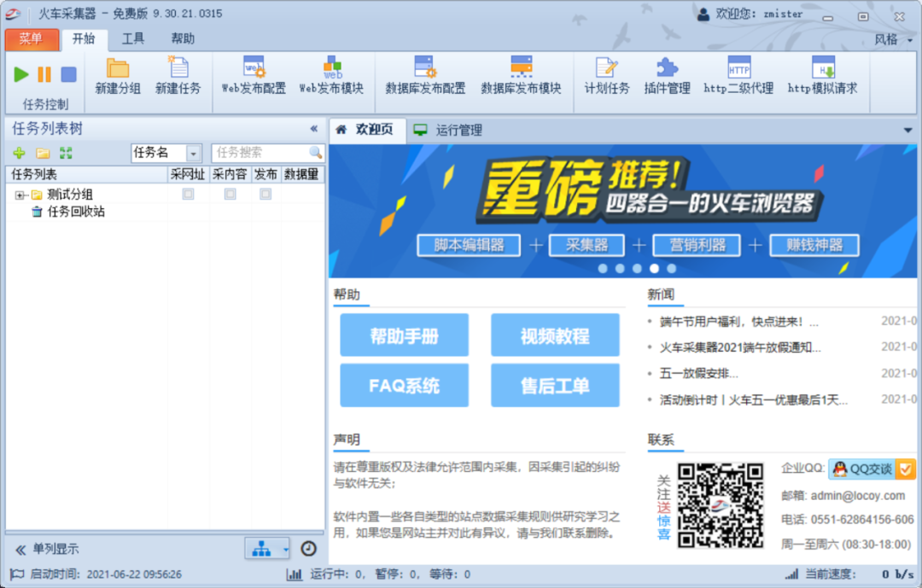Open http二级代理 settings
The width and height of the screenshot is (922, 588).
(x=738, y=76)
